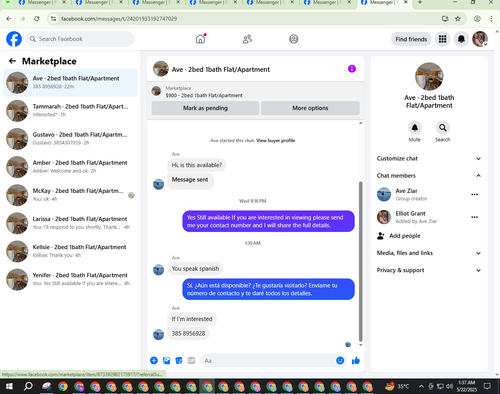Viewport: 500px width, 394px height.
Task: Open the Tammarah conversation
Action: coord(70,111)
